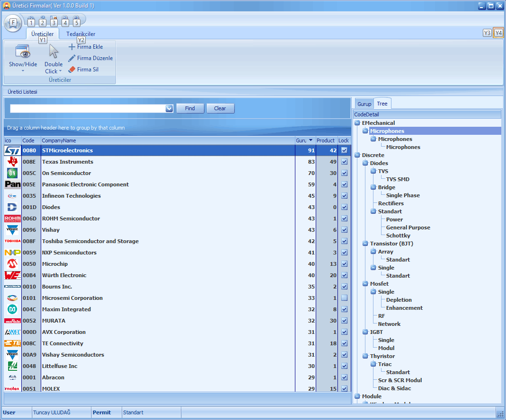Click the AVX Corporation logo icon
Viewport: 506px width, 420px height.
click(x=13, y=332)
